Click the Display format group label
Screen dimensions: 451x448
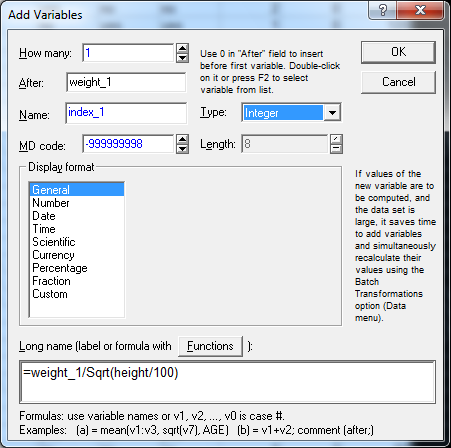61,167
